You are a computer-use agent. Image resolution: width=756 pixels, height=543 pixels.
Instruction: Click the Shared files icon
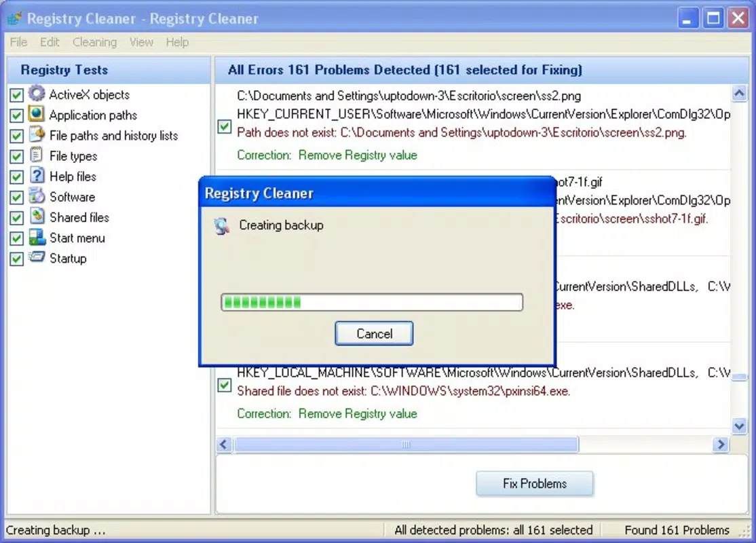click(36, 216)
